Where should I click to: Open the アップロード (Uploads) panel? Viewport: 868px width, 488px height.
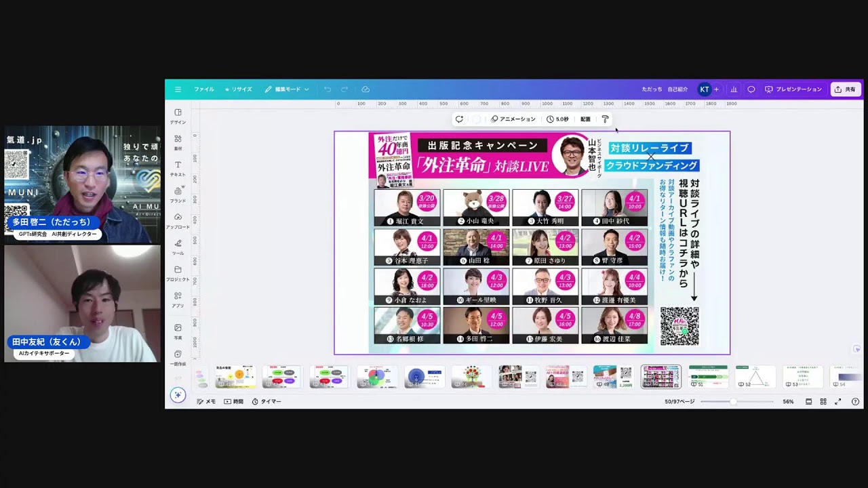click(x=178, y=220)
